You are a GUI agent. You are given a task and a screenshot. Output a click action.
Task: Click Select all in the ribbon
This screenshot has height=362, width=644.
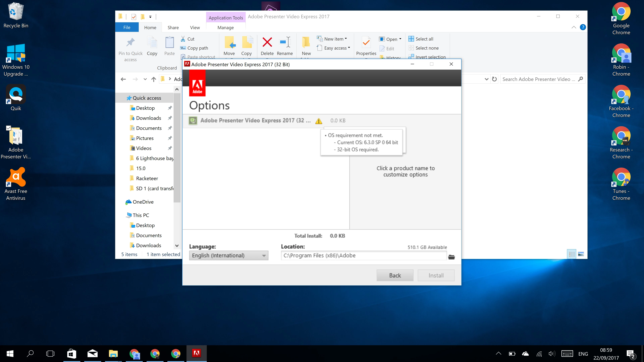(x=424, y=39)
